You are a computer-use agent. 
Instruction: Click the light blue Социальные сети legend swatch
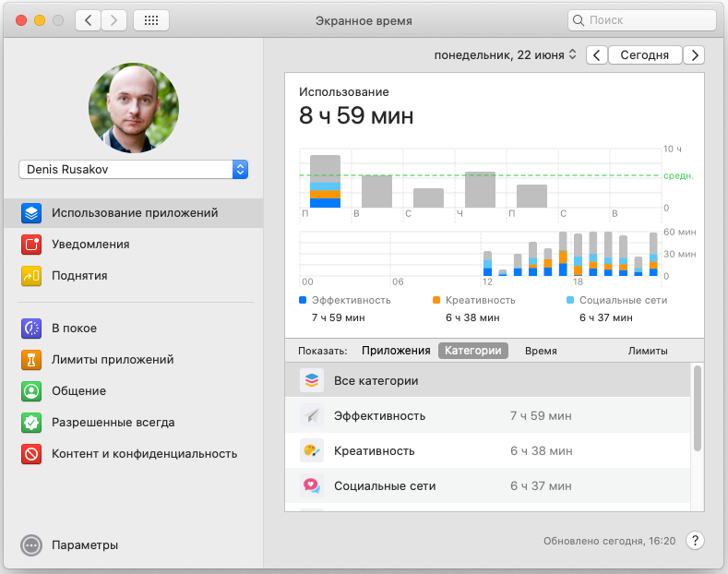[x=570, y=301]
